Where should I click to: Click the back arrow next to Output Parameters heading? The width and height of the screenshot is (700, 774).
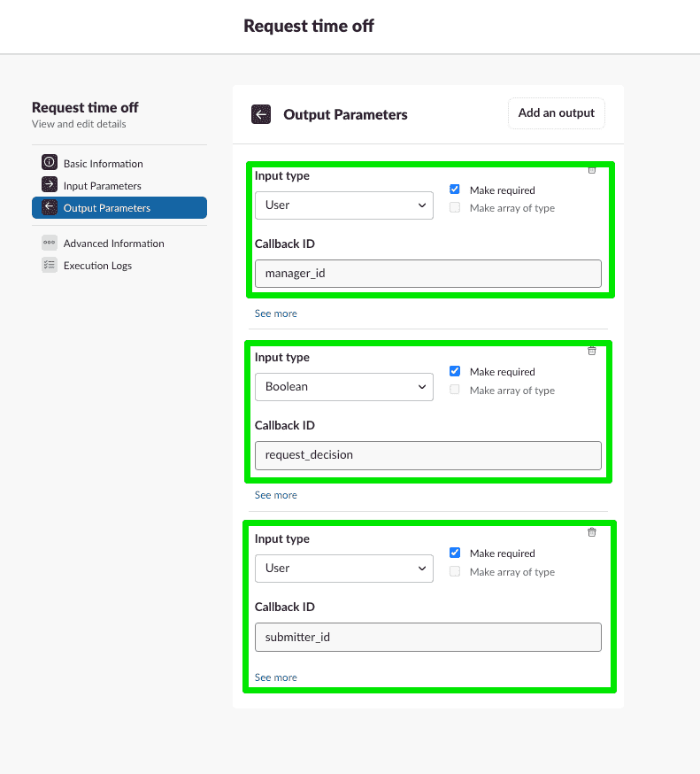coord(261,114)
